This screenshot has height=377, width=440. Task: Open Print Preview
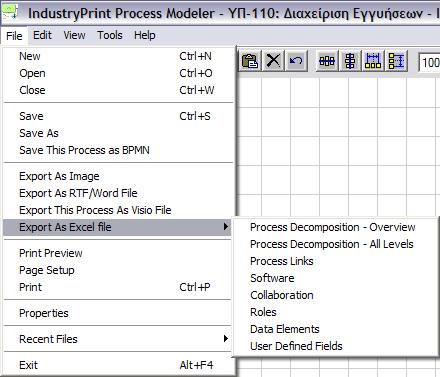tap(117, 253)
